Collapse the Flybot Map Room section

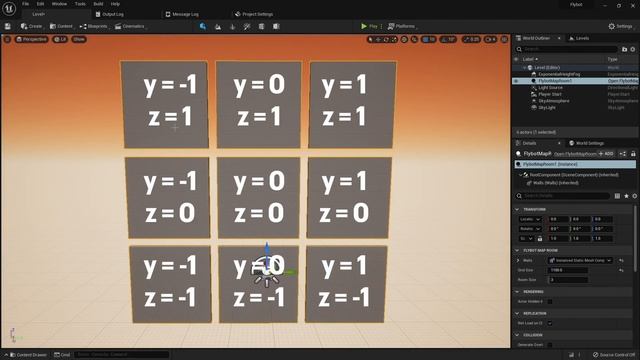(x=517, y=250)
